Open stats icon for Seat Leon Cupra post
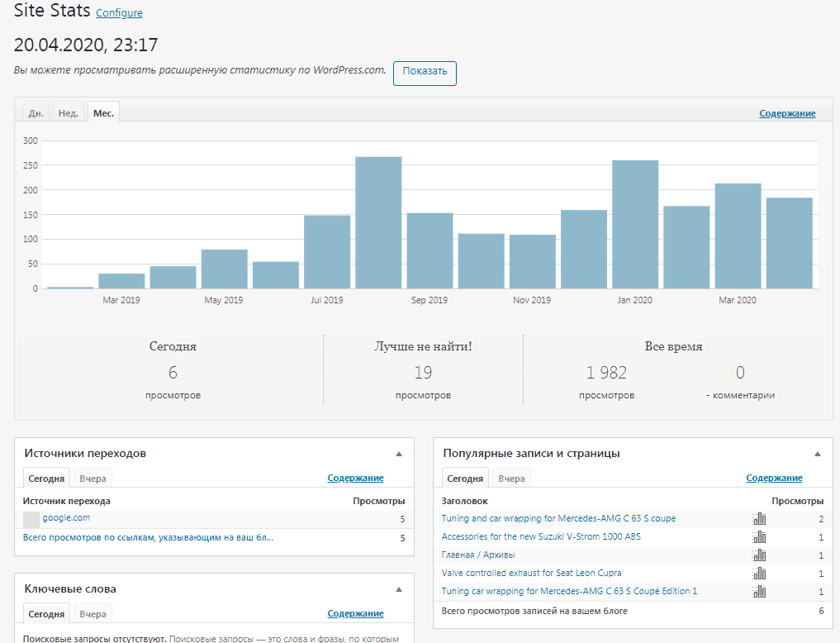Screen dimensions: 840x643 click(759, 574)
